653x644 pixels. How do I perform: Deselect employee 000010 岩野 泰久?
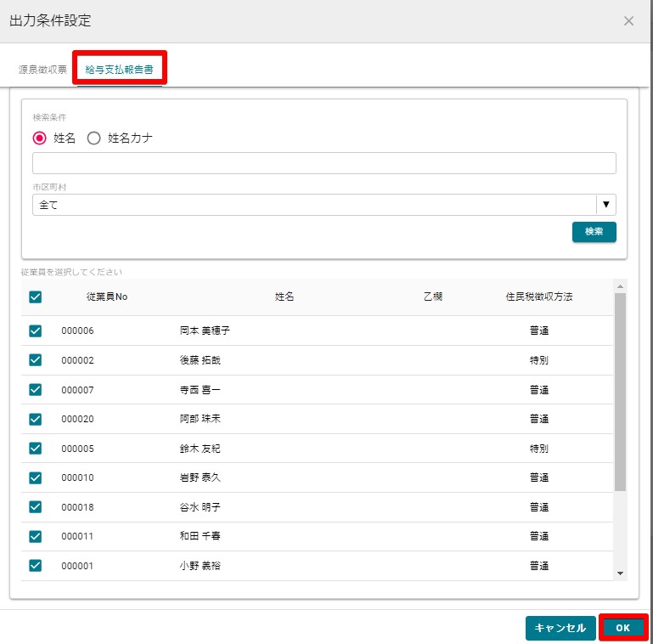[36, 477]
